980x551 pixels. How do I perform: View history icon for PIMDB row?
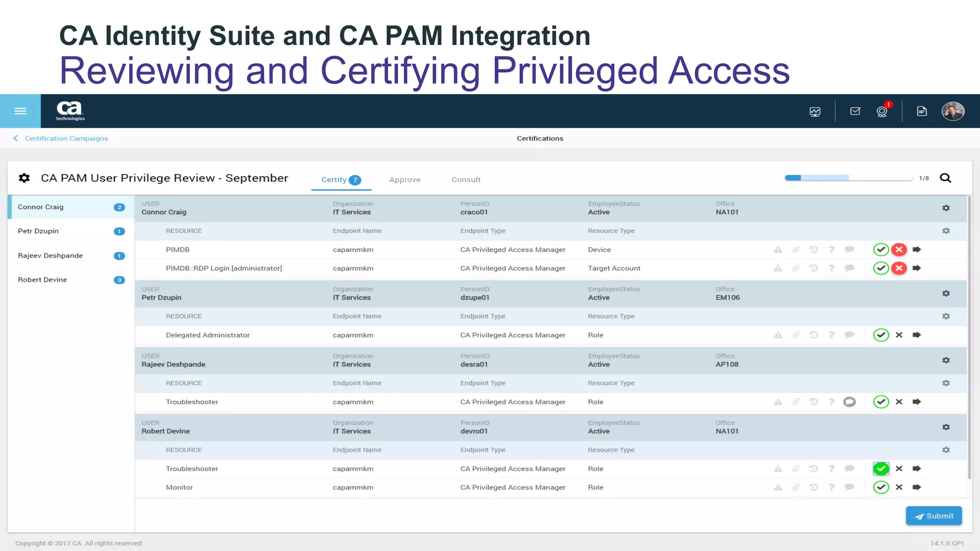813,250
